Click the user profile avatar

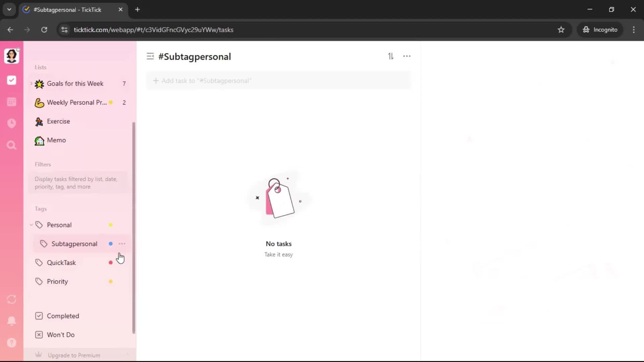click(12, 56)
